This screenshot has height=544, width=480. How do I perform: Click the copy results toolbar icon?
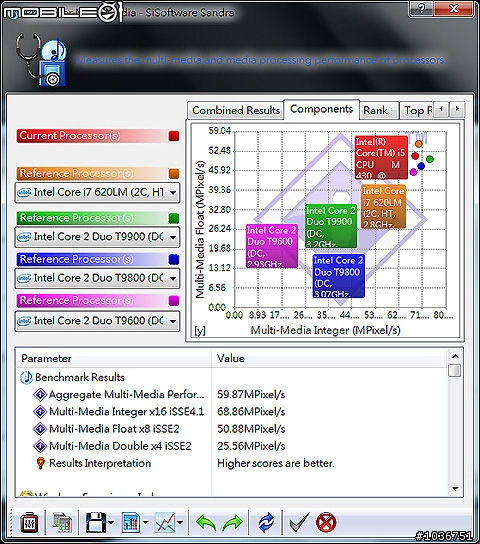(x=62, y=522)
